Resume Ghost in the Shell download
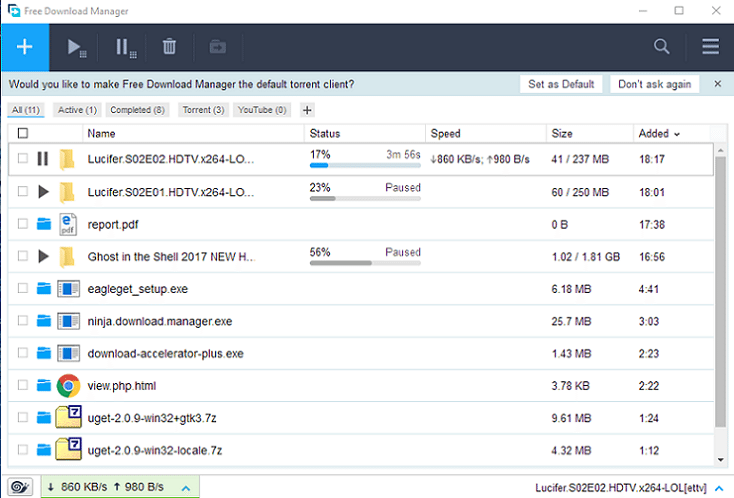Viewport: 734px width, 498px height. click(x=43, y=256)
